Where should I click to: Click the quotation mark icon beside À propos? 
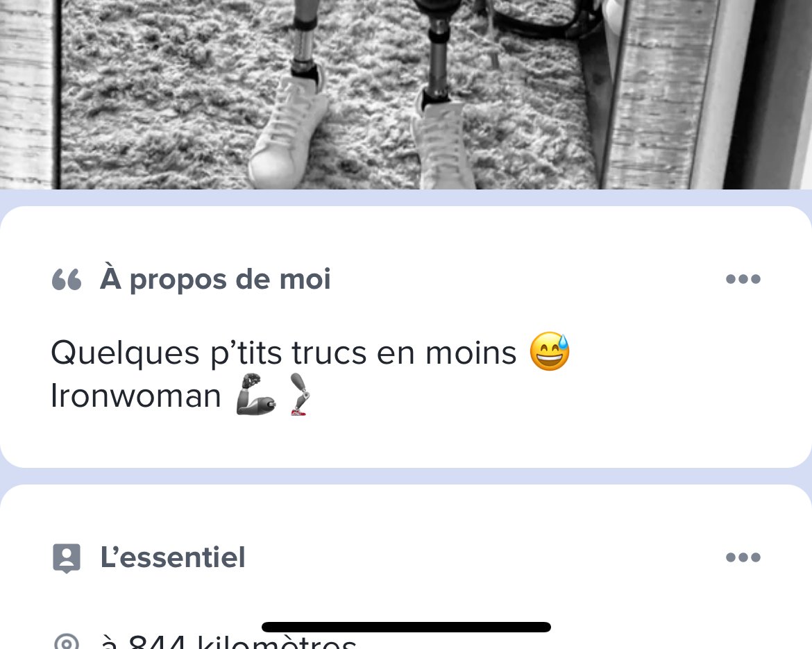click(67, 280)
